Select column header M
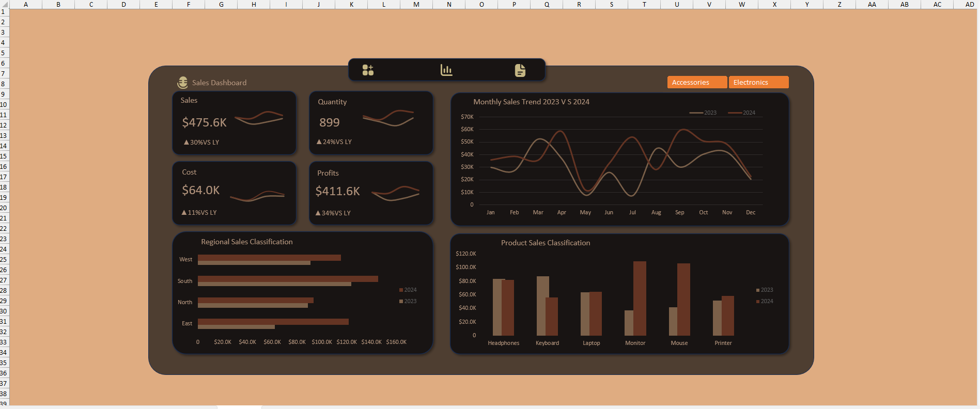 tap(416, 4)
